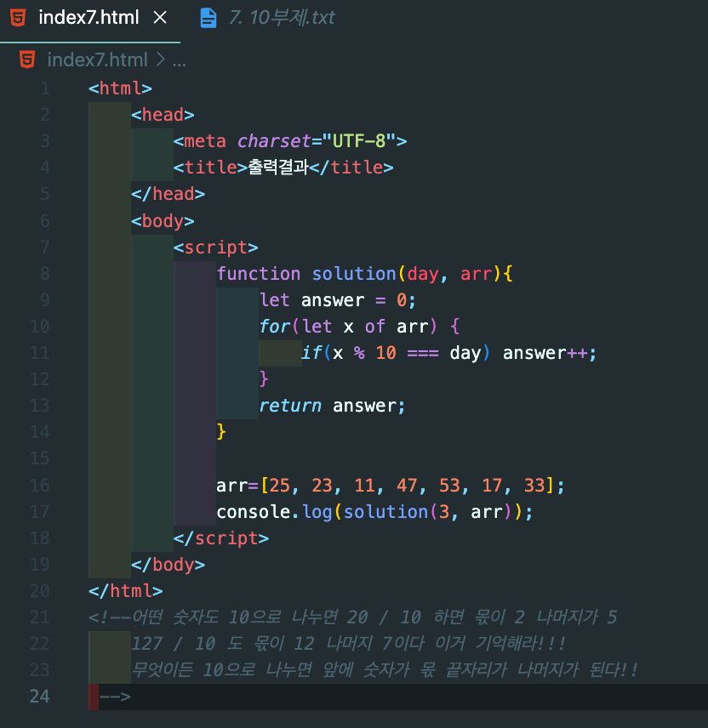Click the number 47 in the arr array
Image resolution: width=708 pixels, height=728 pixels.
pos(407,486)
